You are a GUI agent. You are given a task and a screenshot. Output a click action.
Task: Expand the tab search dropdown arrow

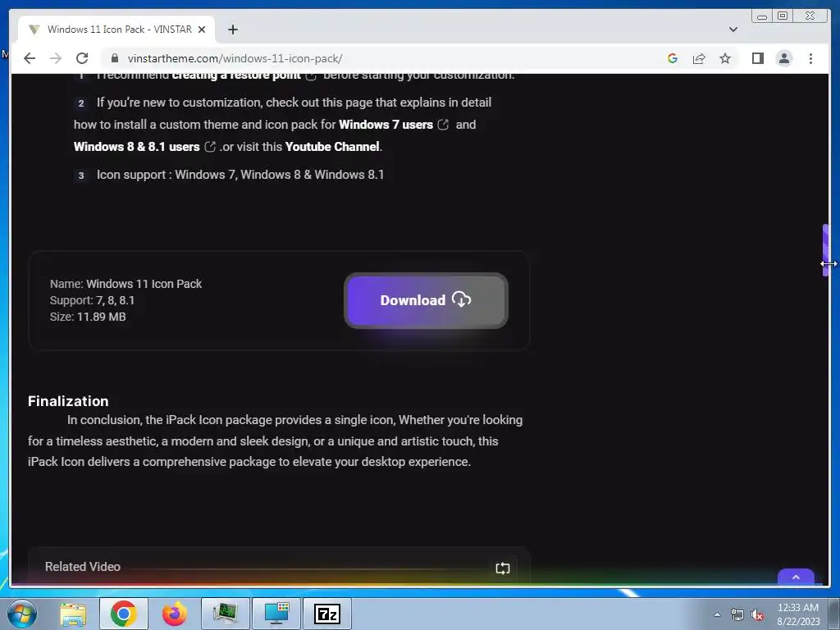coord(733,30)
